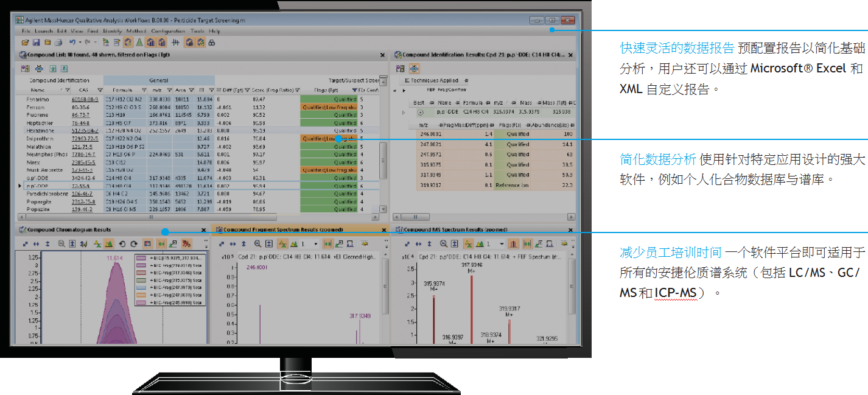The image size is (868, 395).
Task: Toggle highlighted peak icon in Fragment Spectrum toolbar
Action: [x=283, y=243]
